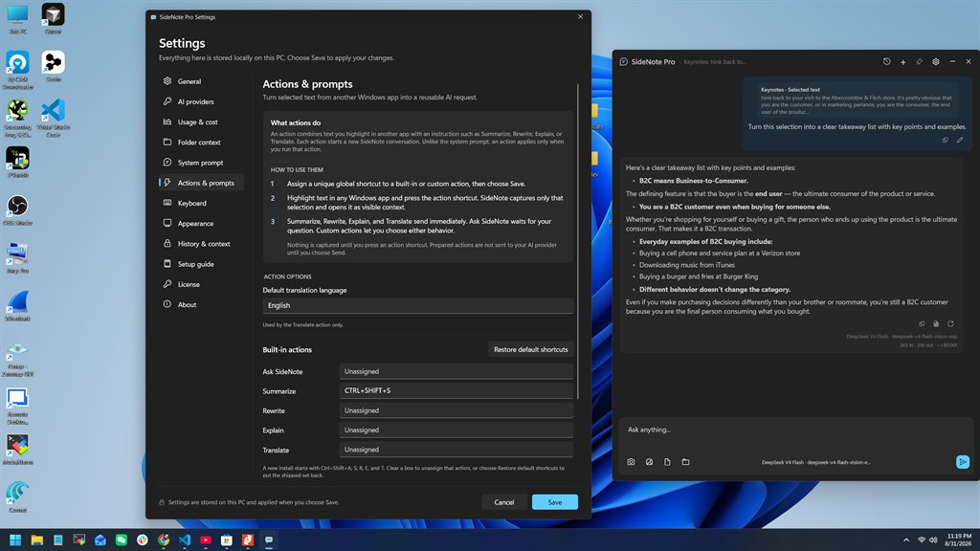Show hidden system tray icons
This screenshot has height=551, width=980.
(905, 540)
